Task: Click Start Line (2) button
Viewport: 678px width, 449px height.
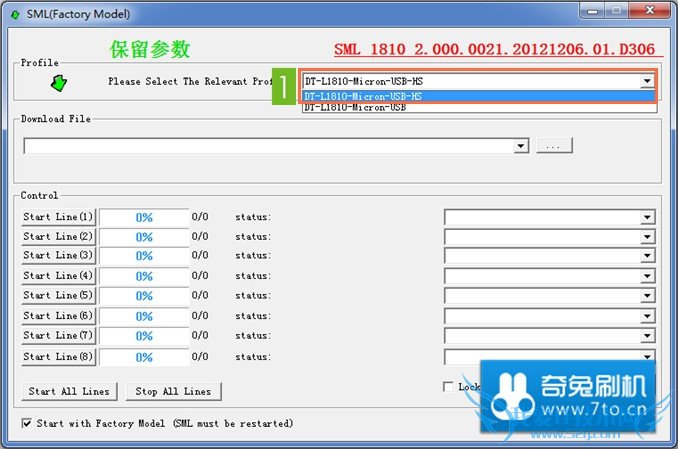Action: tap(58, 237)
